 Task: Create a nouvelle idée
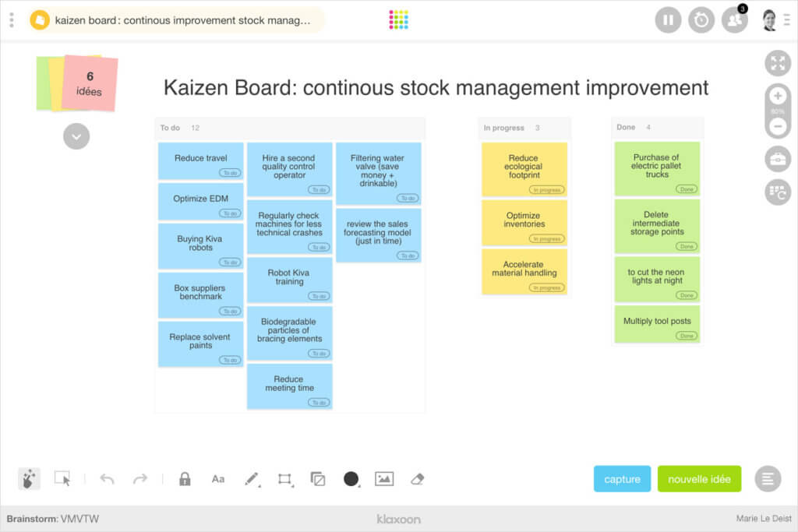[699, 479]
